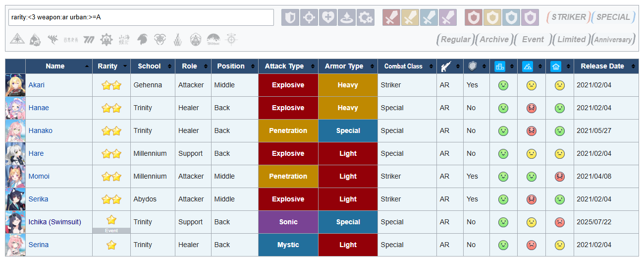Toggle the Event availability filter

coord(533,39)
